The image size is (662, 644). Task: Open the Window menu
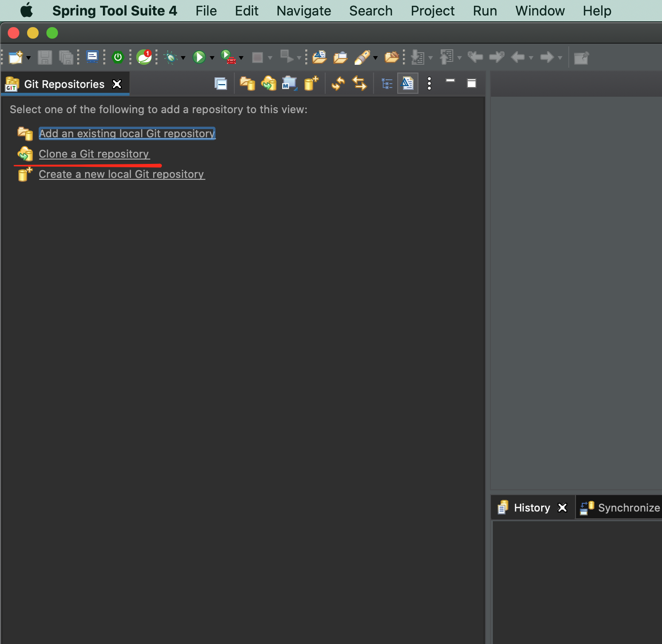click(x=540, y=11)
